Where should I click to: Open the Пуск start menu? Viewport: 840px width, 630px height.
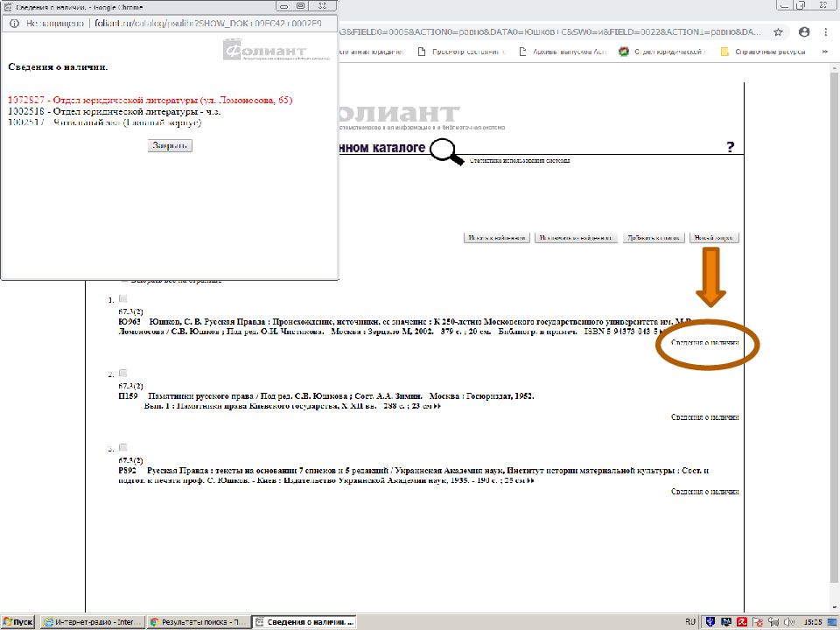[17, 621]
